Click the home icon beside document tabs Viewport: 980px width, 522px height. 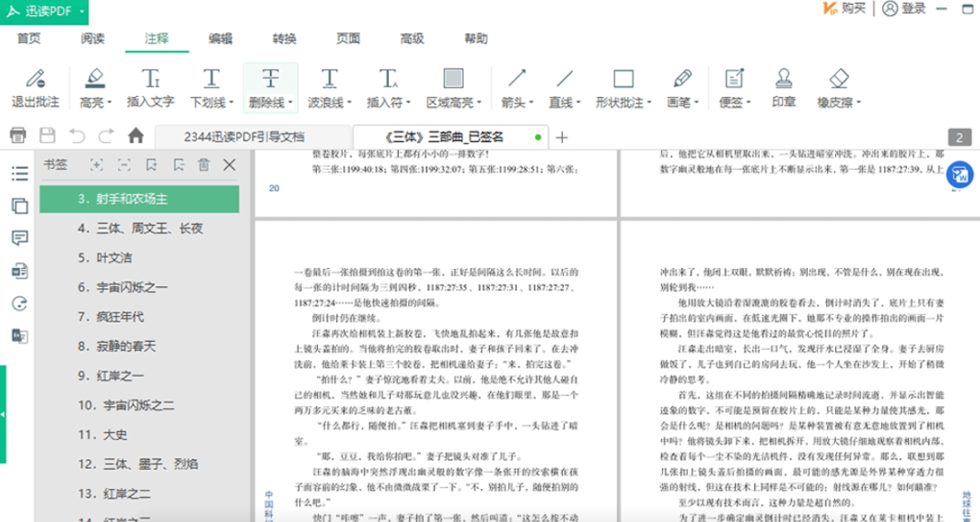tap(136, 136)
